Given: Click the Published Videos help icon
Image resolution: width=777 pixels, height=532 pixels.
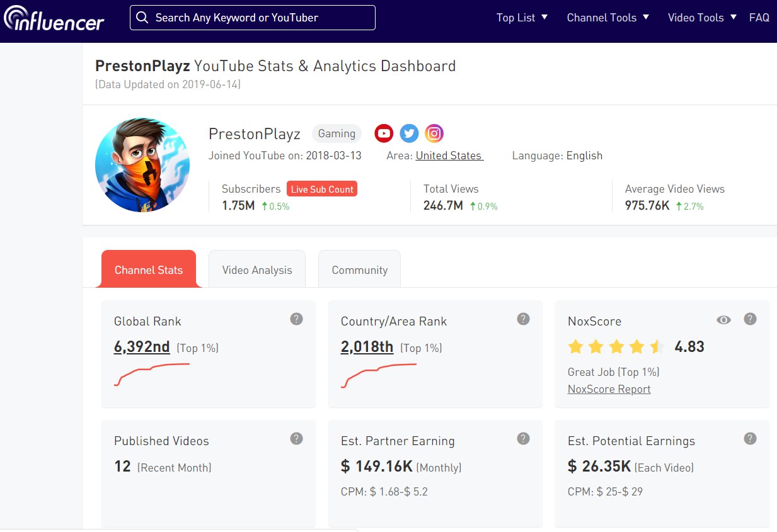Looking at the screenshot, I should coord(296,439).
